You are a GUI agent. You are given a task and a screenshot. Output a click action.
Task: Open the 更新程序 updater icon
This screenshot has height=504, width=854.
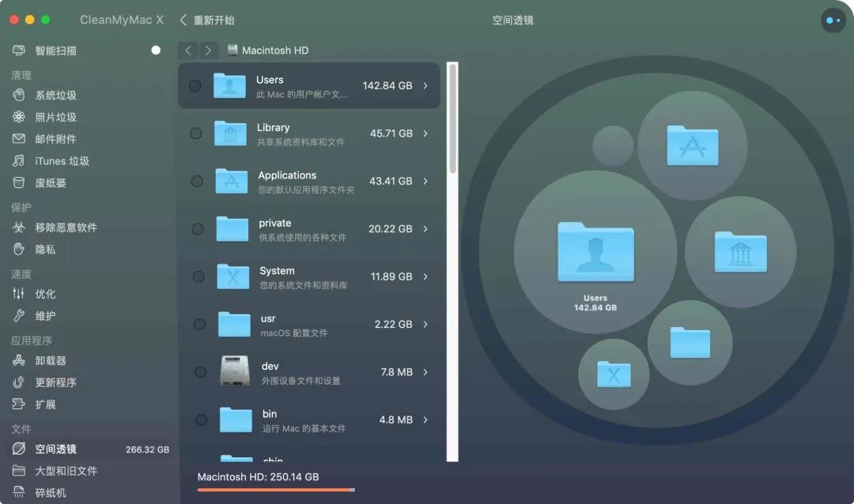(18, 382)
